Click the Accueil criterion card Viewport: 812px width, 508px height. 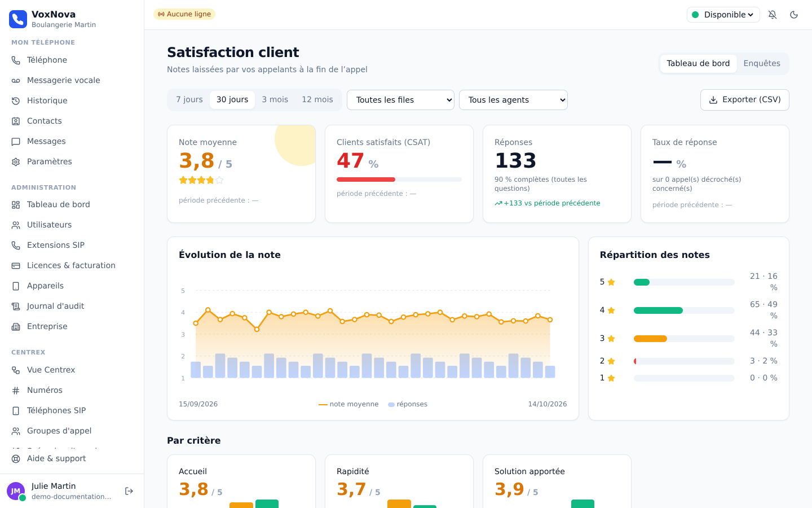point(241,481)
